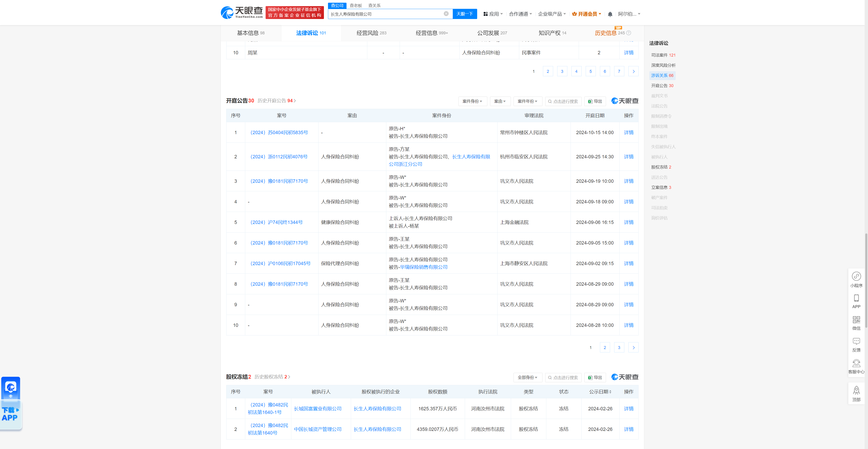868x449 pixels.
Task: Open the 案件年份 filter dropdown
Action: pos(528,101)
